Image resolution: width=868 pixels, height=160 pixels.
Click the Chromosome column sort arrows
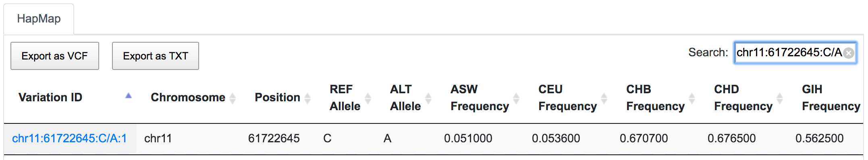(233, 98)
